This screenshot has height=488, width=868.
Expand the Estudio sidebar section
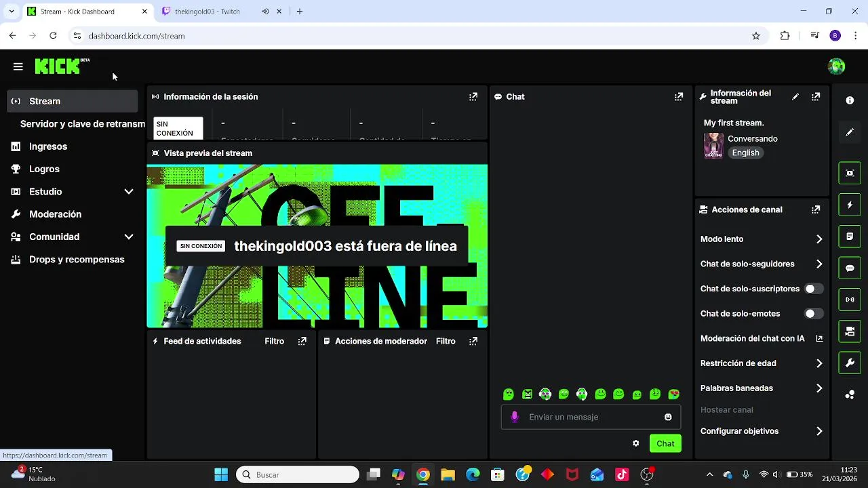(129, 192)
